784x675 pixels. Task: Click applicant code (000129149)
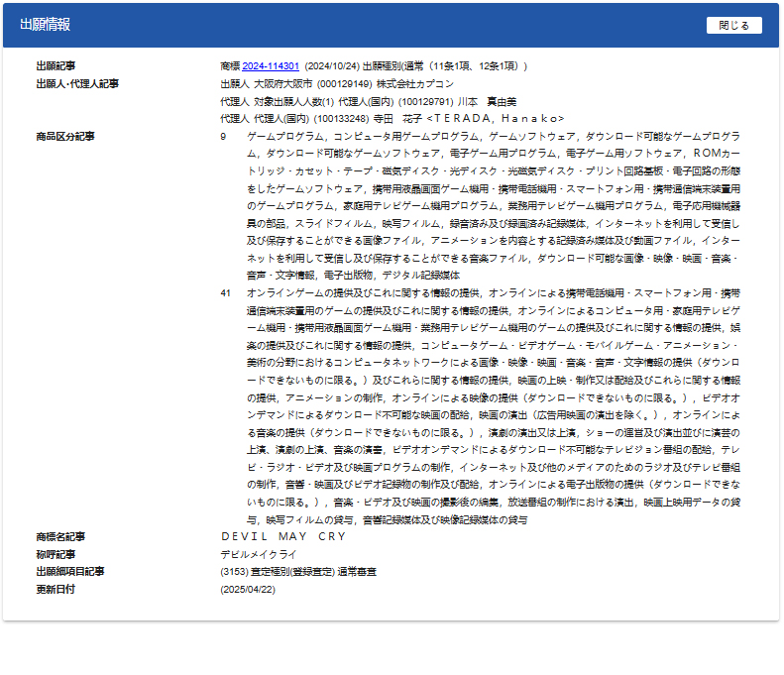(x=345, y=83)
